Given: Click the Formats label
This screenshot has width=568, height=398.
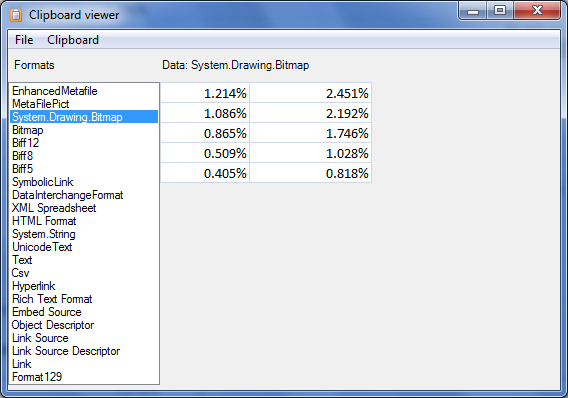Looking at the screenshot, I should [34, 65].
